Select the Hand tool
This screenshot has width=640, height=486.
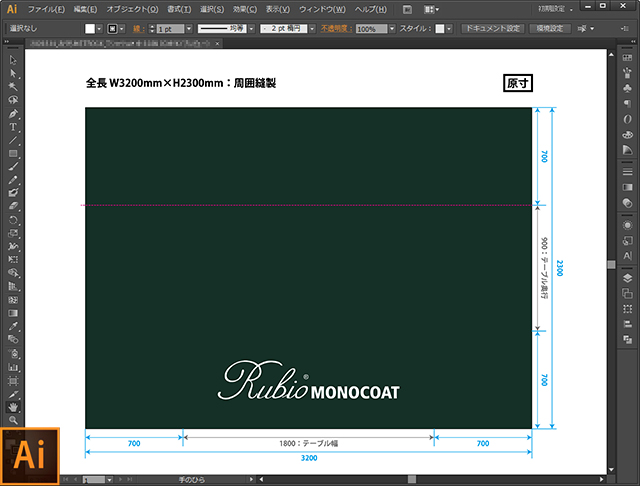click(13, 407)
